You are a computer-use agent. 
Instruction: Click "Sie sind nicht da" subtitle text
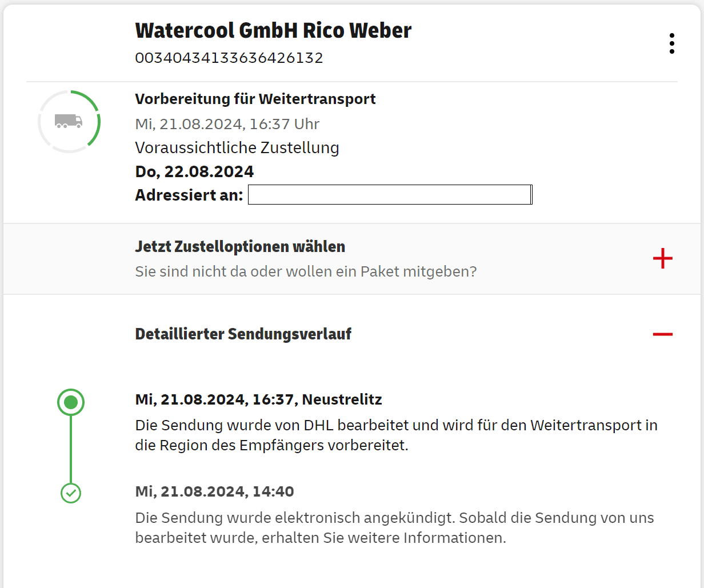click(306, 271)
